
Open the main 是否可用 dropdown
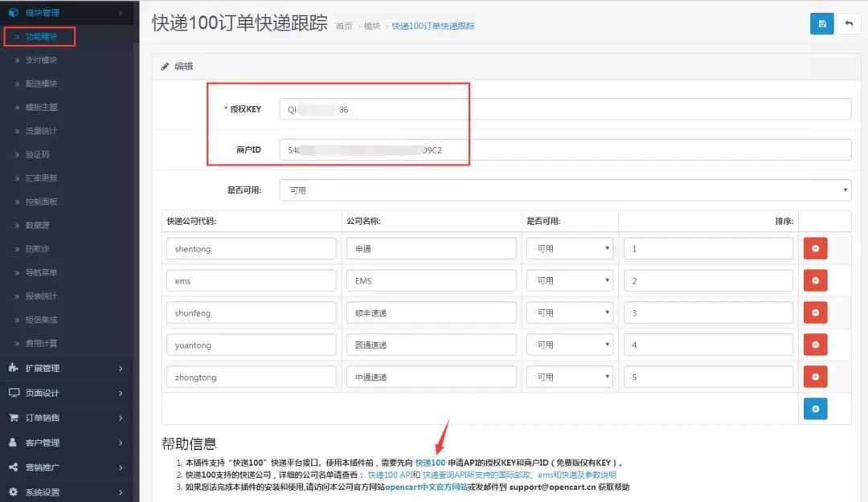[x=565, y=190]
